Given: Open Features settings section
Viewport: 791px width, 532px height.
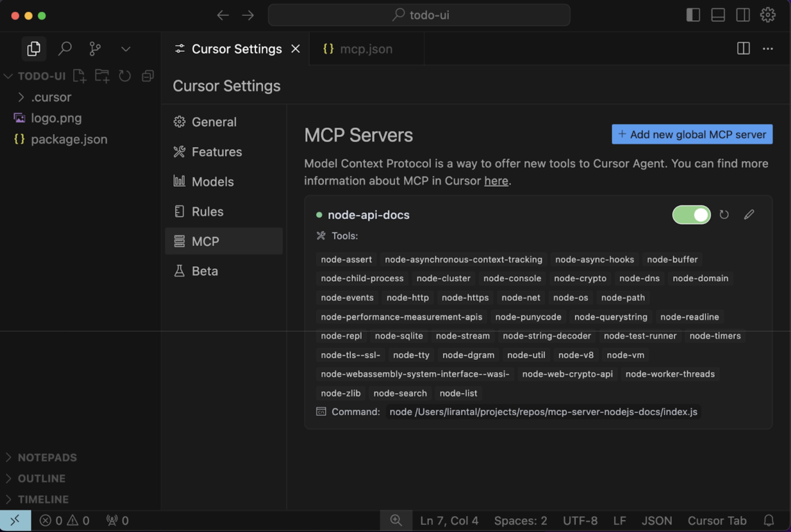Looking at the screenshot, I should [x=224, y=152].
